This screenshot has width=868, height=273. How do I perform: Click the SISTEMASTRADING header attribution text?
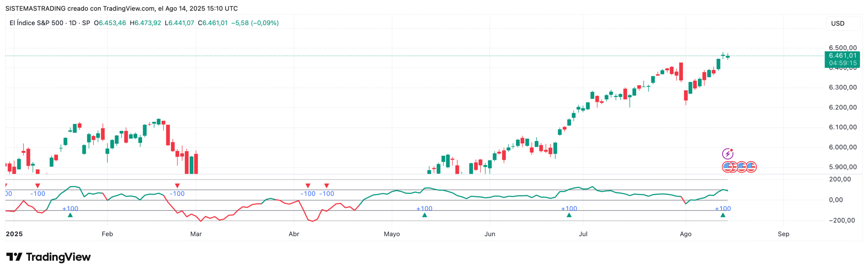121,8
